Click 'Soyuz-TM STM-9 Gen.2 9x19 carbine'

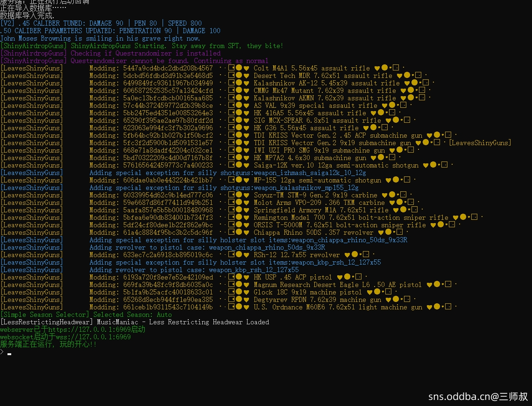point(316,195)
